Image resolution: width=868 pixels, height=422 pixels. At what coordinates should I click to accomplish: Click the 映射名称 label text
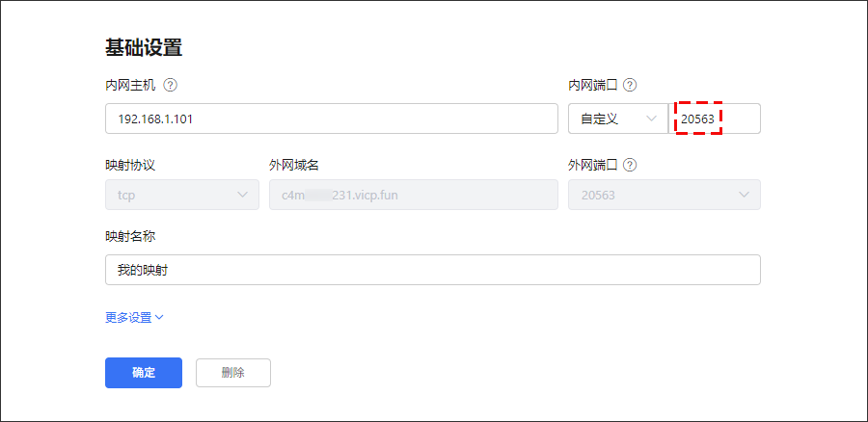tap(130, 236)
